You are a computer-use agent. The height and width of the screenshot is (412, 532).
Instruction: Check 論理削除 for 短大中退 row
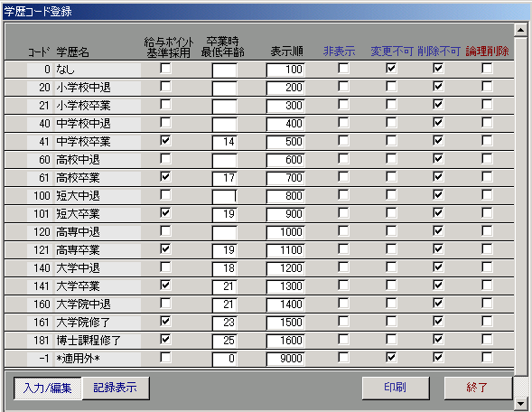(x=487, y=195)
